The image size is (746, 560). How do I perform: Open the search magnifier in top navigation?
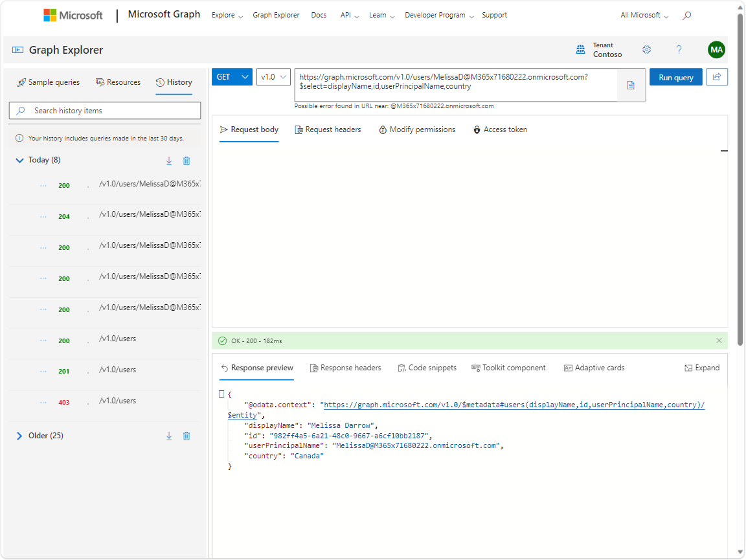[686, 16]
